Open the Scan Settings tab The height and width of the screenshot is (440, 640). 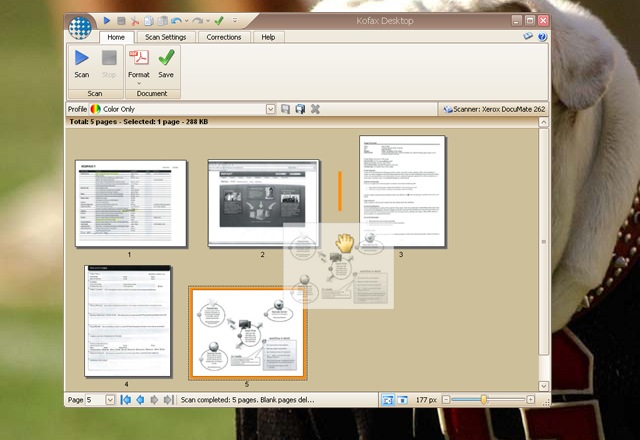pos(165,37)
